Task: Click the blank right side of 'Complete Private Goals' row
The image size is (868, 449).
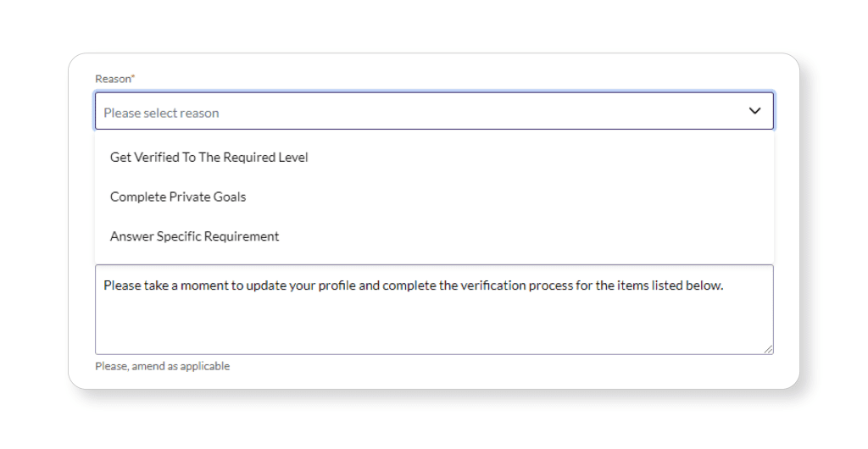Action: (551, 197)
